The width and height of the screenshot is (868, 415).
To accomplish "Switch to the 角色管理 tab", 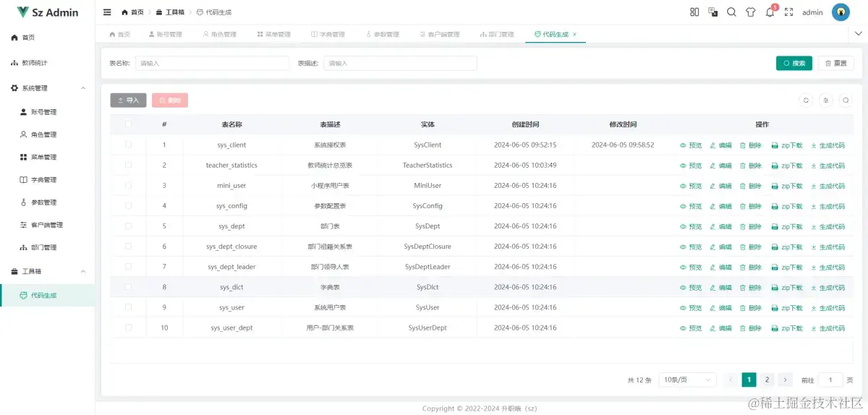I will click(219, 34).
